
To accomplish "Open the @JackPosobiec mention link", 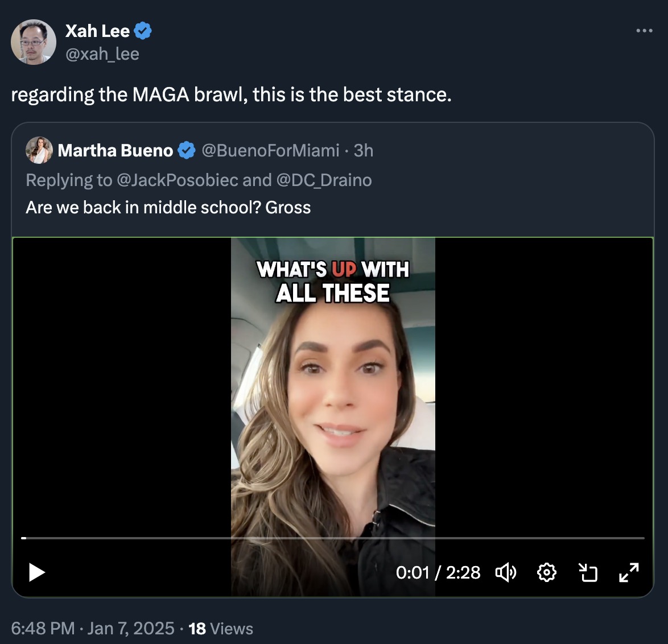I will [177, 180].
